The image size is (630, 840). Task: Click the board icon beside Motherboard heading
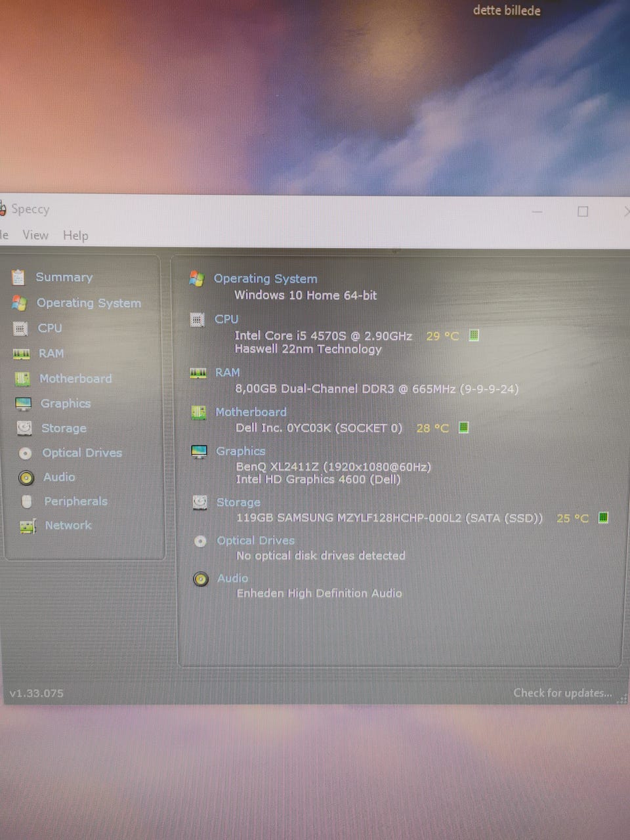(198, 413)
